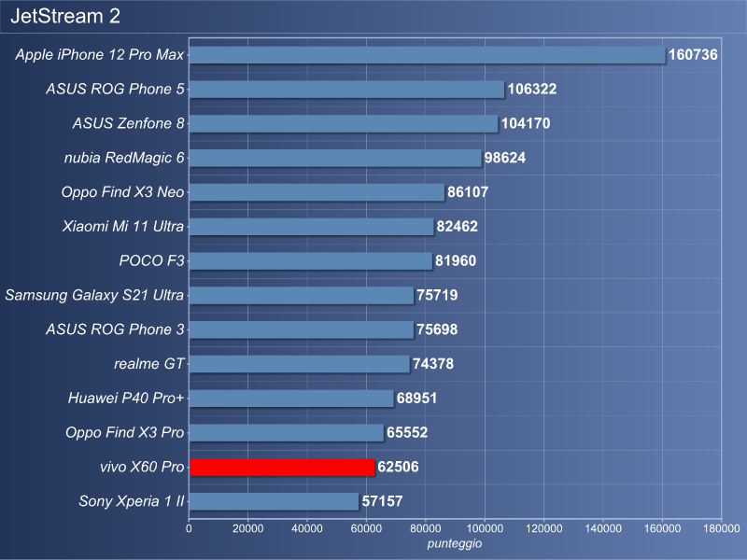Click the score value "75698"

pos(437,329)
